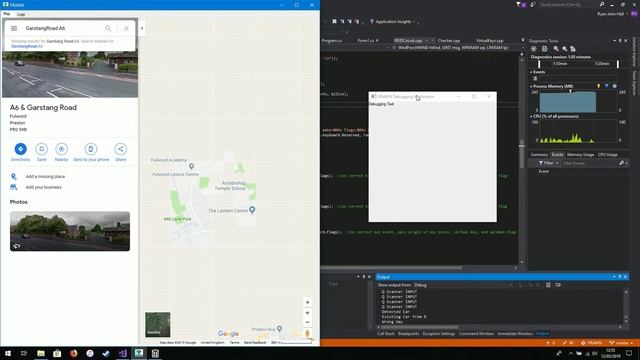This screenshot has width=640, height=360.
Task: Click the Fulwood Academy map pin
Action: [x=191, y=166]
